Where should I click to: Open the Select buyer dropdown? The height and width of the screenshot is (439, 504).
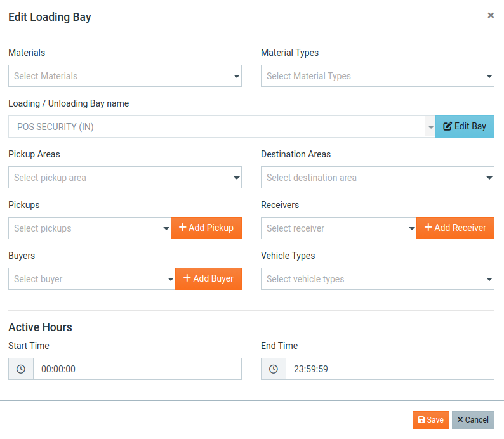(92, 278)
